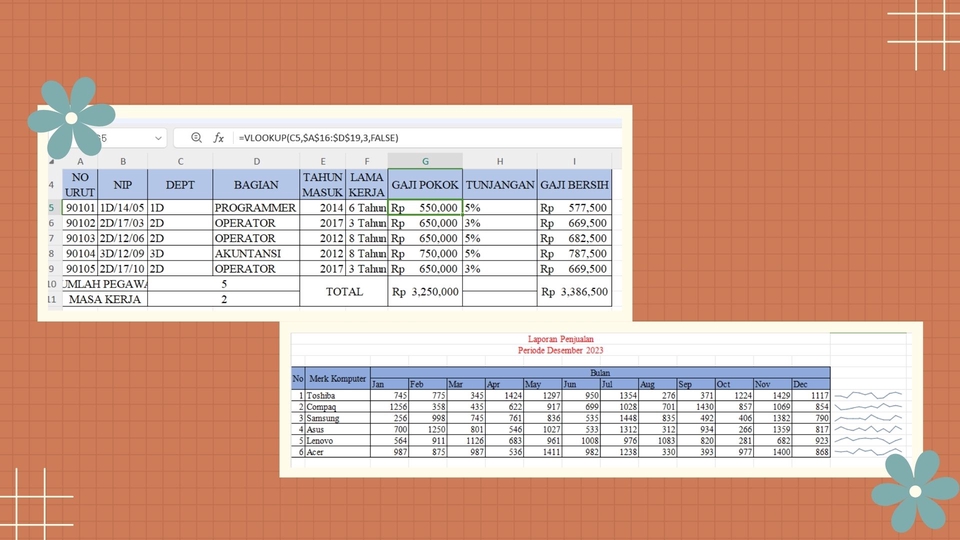Viewport: 960px width, 540px height.
Task: Select row 5 header
Action: (x=52, y=208)
